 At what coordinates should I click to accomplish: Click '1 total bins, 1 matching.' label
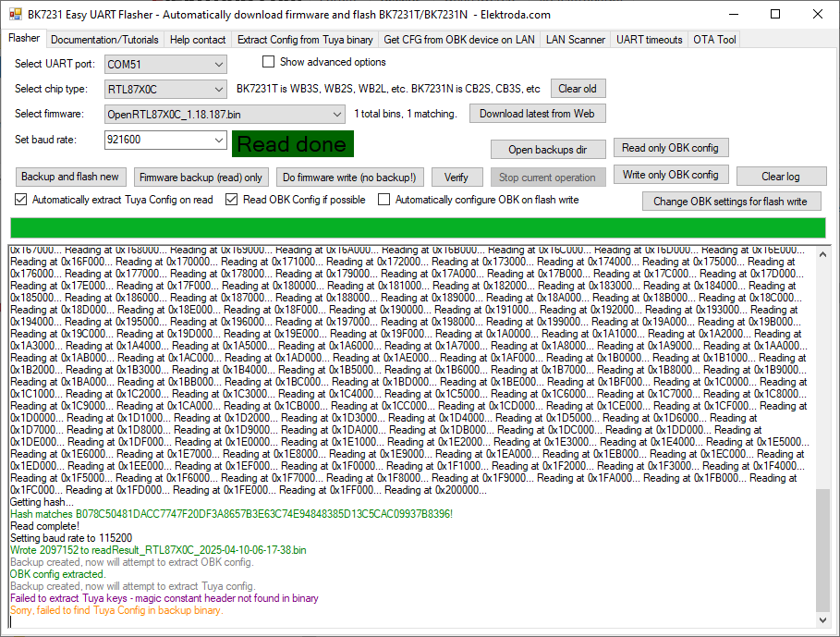[x=406, y=114]
